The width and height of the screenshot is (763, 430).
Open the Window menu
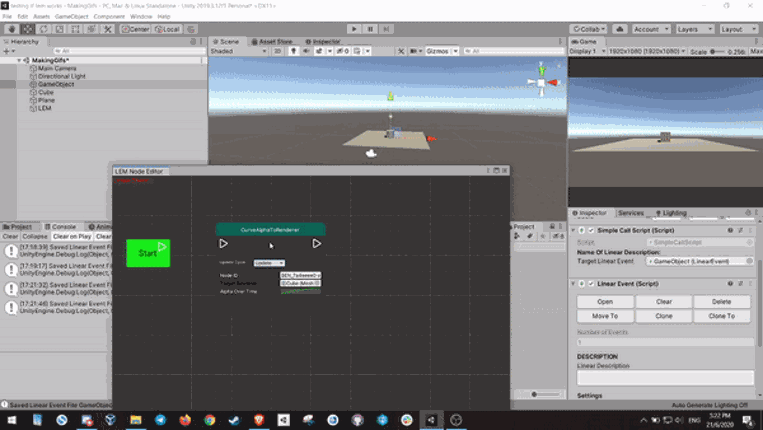[x=141, y=17]
